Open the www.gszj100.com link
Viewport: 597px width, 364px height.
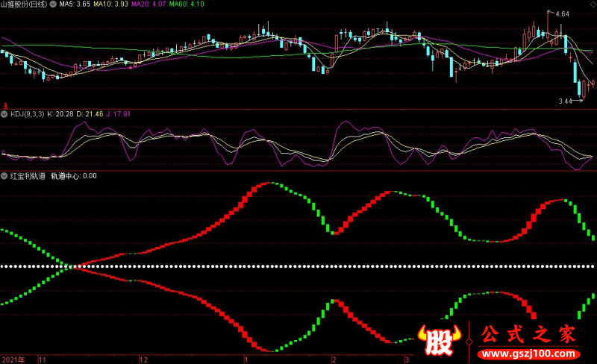[x=528, y=354]
